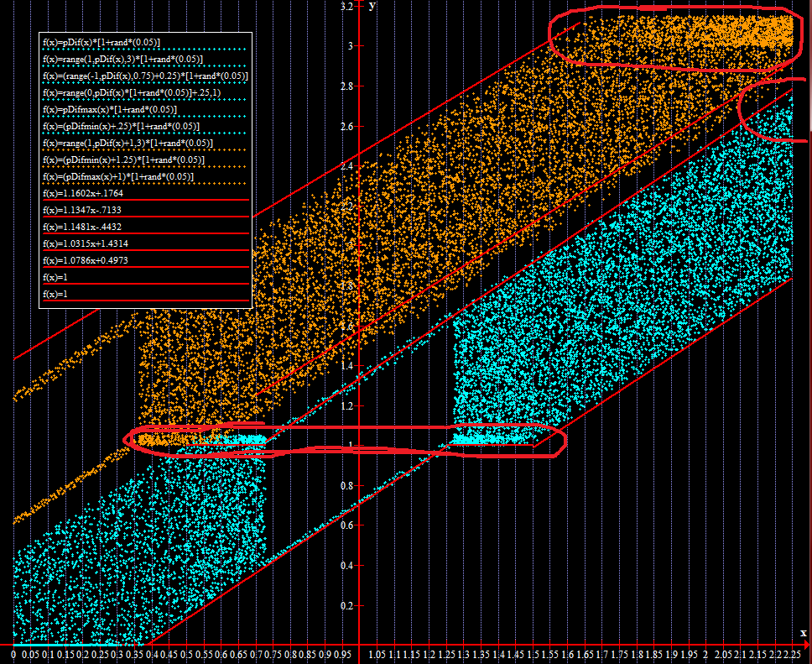
Task: Click legend entry f(x)=1.1347x-.7133
Action: (x=82, y=210)
